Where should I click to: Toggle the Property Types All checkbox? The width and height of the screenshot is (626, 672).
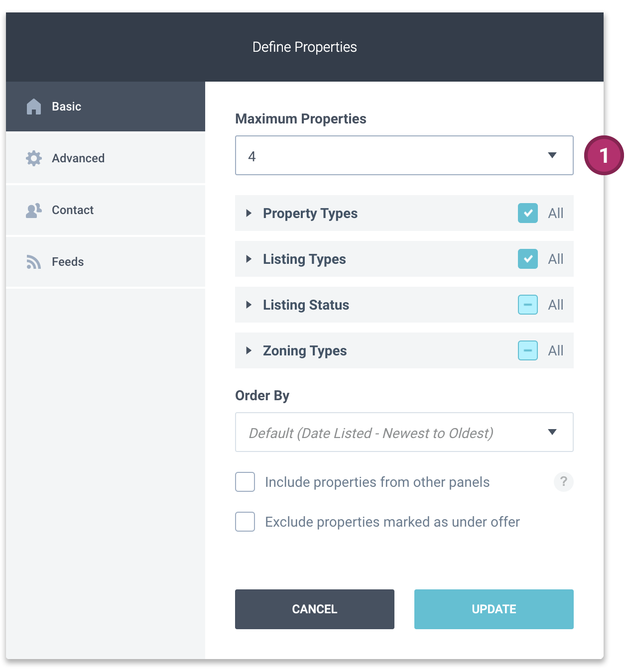pyautogui.click(x=528, y=213)
